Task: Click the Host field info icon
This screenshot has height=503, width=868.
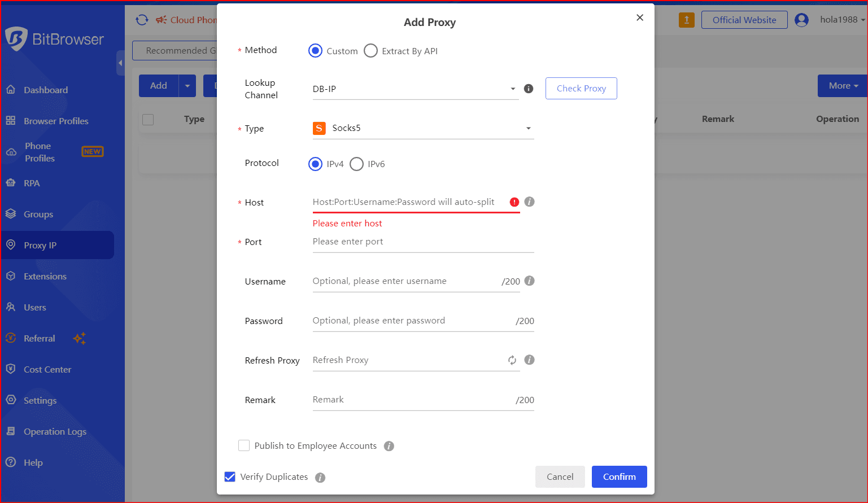Action: [x=529, y=202]
